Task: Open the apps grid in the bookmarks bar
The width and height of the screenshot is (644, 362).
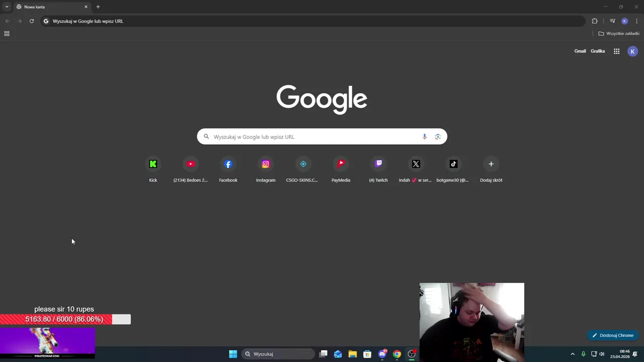Action: [x=7, y=34]
